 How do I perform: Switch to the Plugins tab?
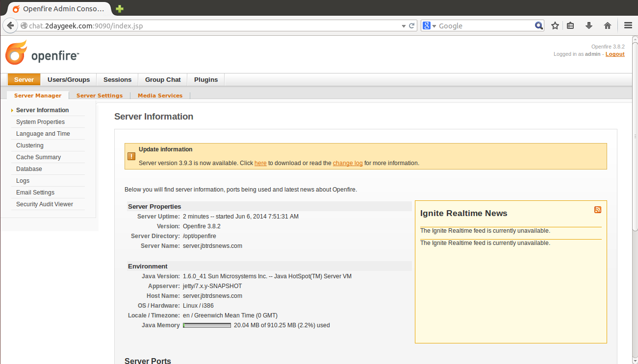pyautogui.click(x=206, y=79)
